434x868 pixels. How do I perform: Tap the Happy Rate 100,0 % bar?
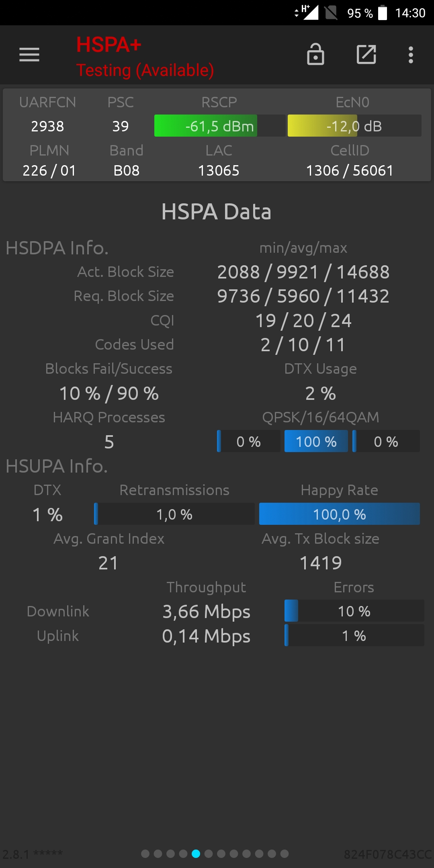tap(340, 514)
